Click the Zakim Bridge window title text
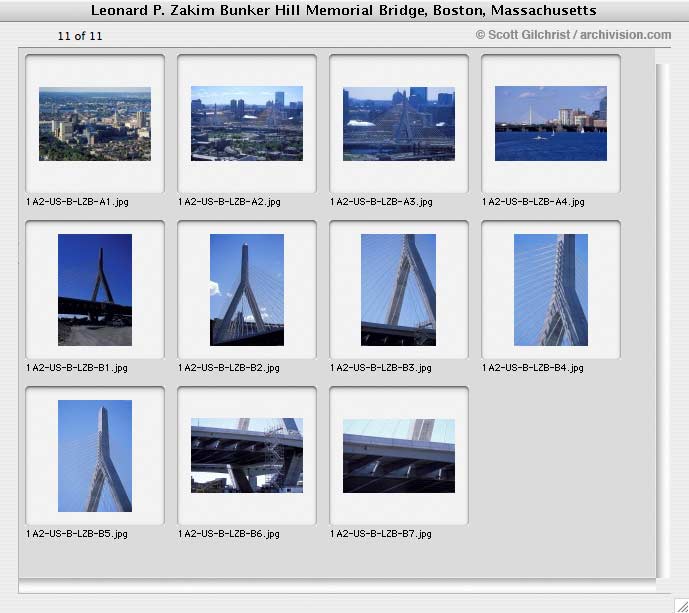 (344, 10)
